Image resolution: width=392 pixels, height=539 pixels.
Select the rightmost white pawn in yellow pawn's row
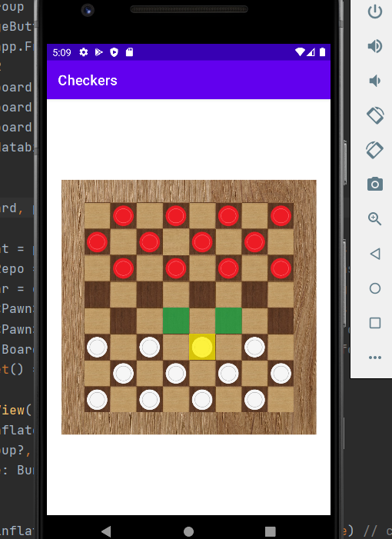click(x=254, y=347)
